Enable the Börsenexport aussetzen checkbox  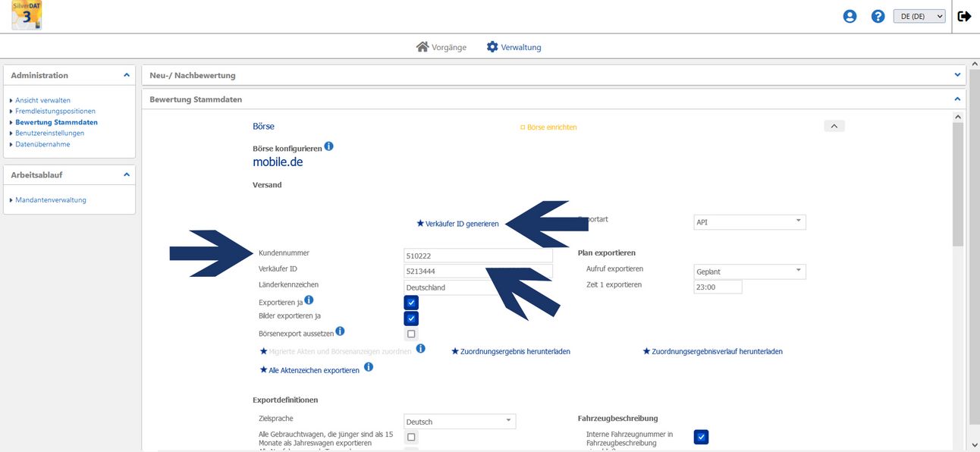(x=411, y=334)
